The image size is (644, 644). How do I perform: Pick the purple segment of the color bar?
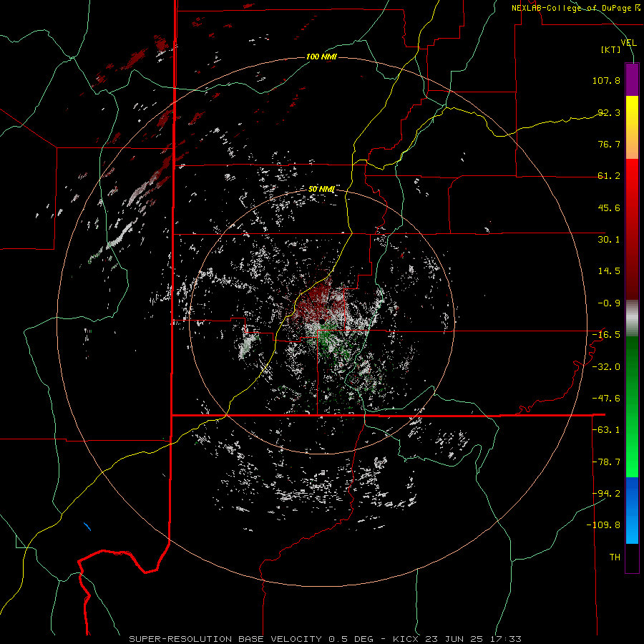632,79
